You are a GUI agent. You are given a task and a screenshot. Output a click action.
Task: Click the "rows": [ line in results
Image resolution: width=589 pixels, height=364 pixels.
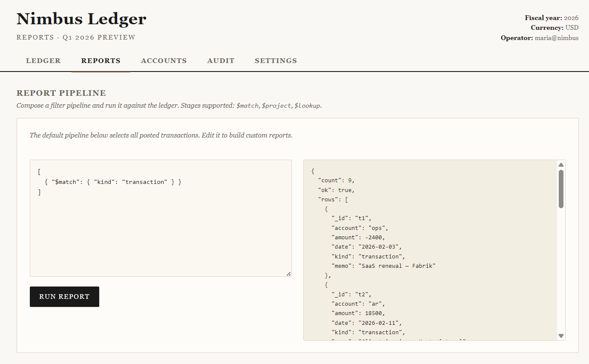click(x=333, y=199)
